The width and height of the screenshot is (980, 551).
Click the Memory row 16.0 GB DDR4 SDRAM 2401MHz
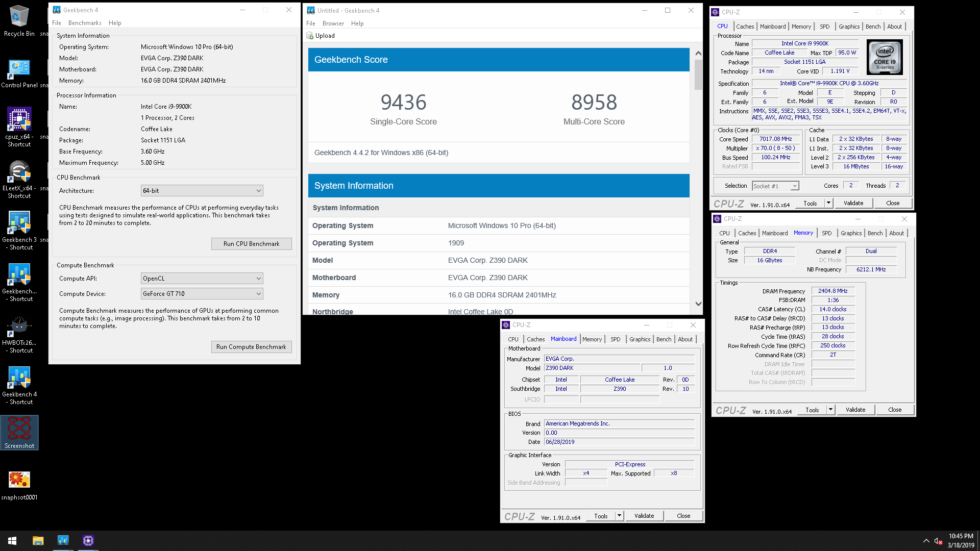coord(499,295)
